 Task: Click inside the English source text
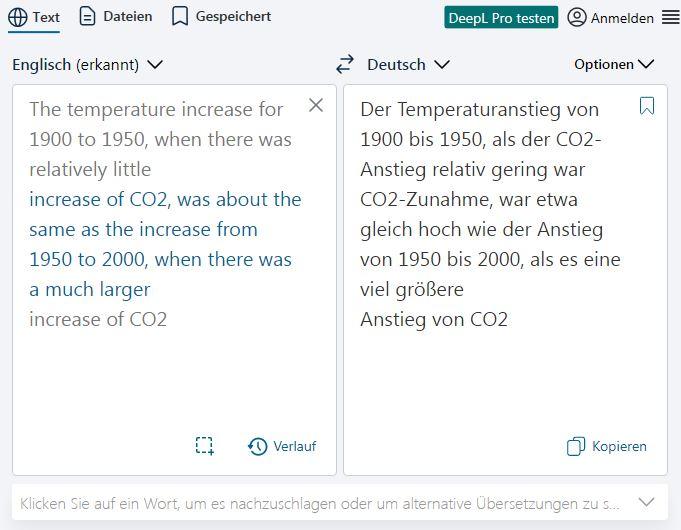click(160, 229)
